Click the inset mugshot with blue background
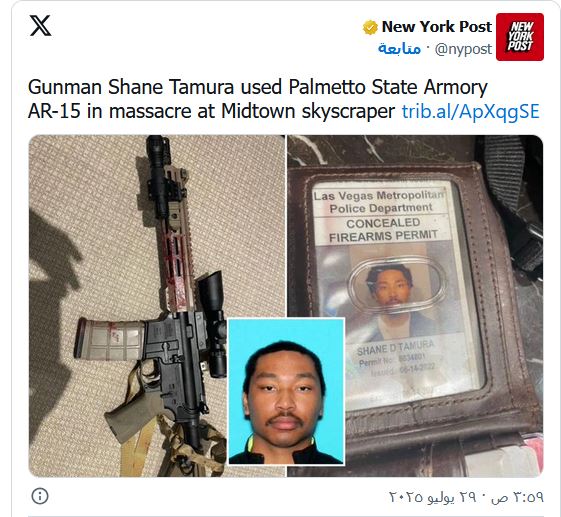This screenshot has height=517, width=561. pyautogui.click(x=286, y=391)
